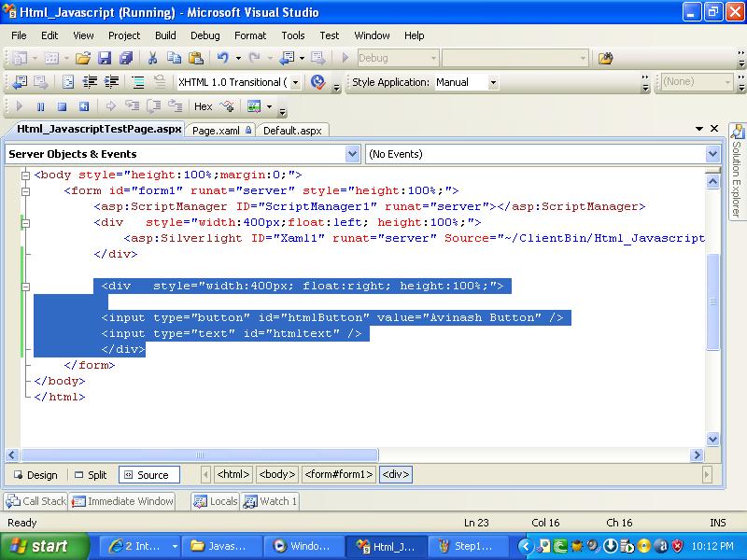Pause debugging with Break All icon
Screen dimensions: 747x560
(40, 106)
